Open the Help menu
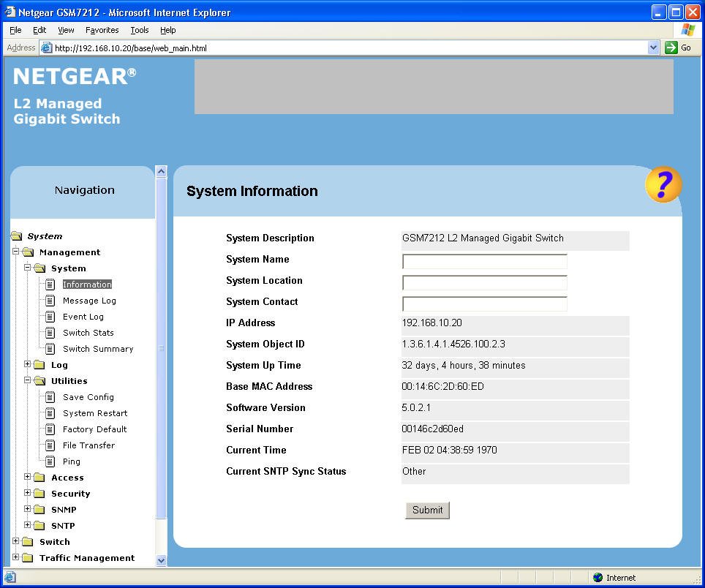The height and width of the screenshot is (588, 705). (167, 30)
